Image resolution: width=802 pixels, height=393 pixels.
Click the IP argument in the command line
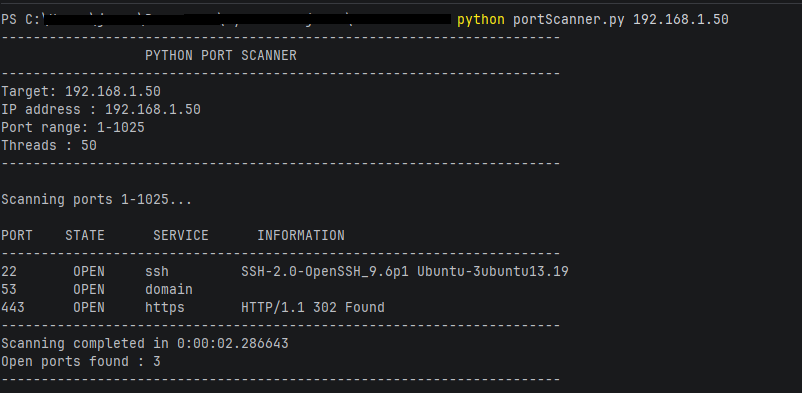(x=681, y=20)
